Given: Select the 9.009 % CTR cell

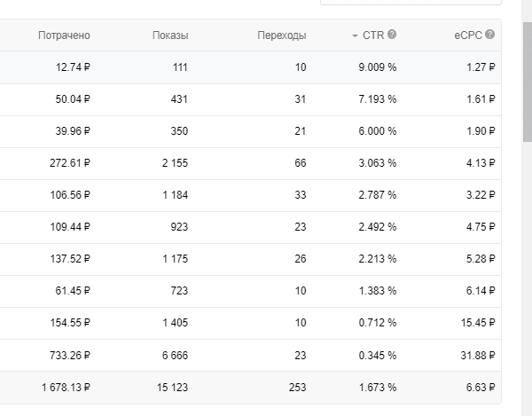Looking at the screenshot, I should click(x=377, y=67).
